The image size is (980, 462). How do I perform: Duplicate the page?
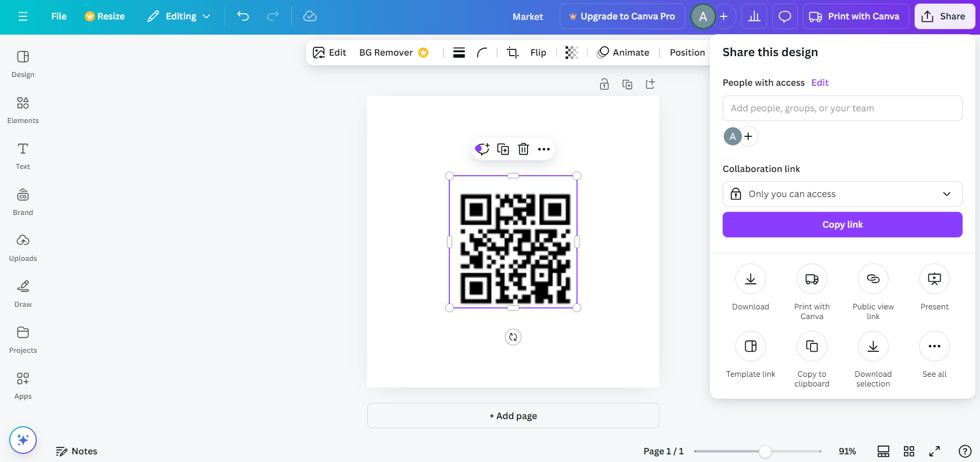[x=627, y=84]
